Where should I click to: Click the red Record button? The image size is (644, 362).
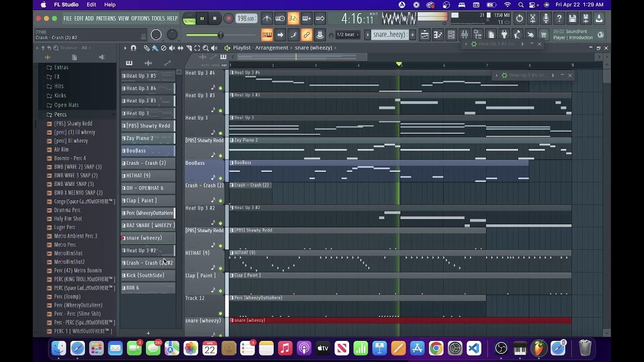point(228,19)
